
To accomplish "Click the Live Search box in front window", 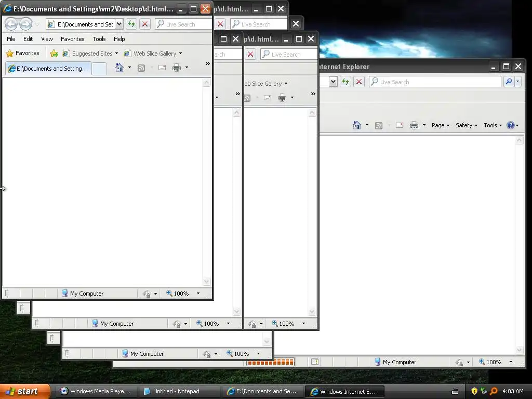I will tap(183, 24).
